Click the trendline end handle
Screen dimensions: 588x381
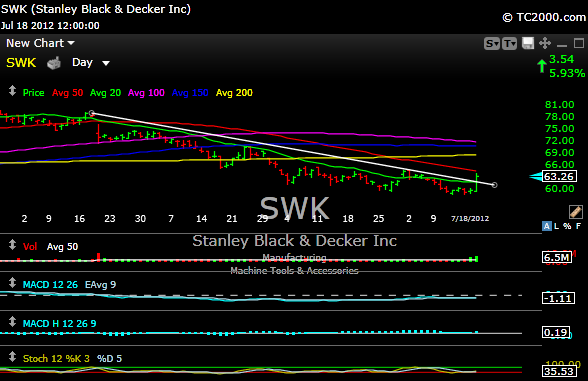point(494,185)
